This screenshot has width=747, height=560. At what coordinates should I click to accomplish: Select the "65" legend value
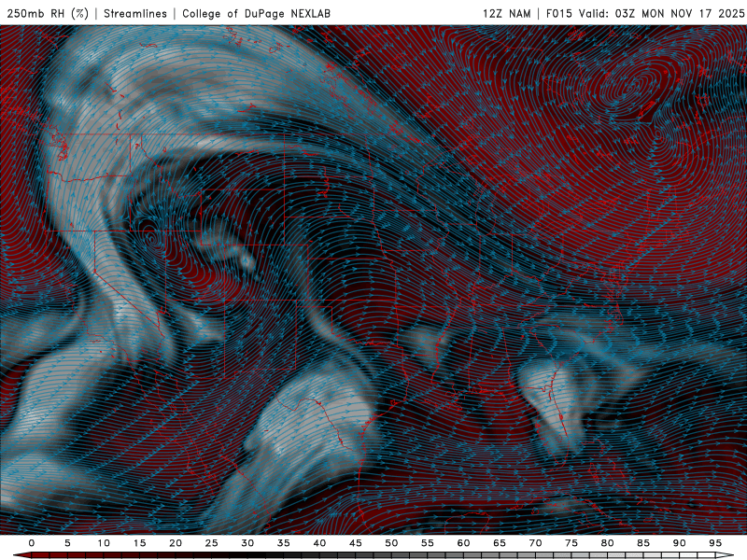[x=500, y=543]
